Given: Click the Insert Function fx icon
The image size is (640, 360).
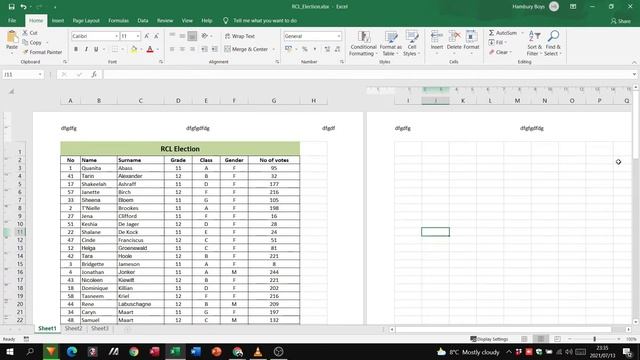Looking at the screenshot, I should click(94, 75).
